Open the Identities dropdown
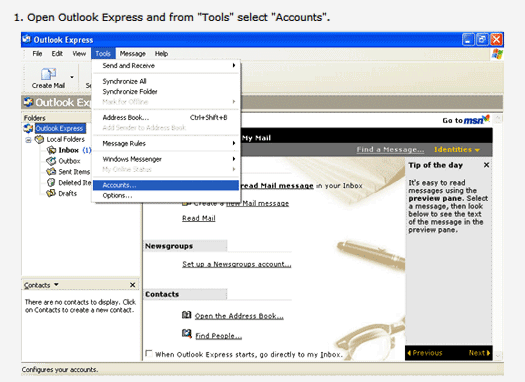This screenshot has width=525, height=382. tap(457, 150)
